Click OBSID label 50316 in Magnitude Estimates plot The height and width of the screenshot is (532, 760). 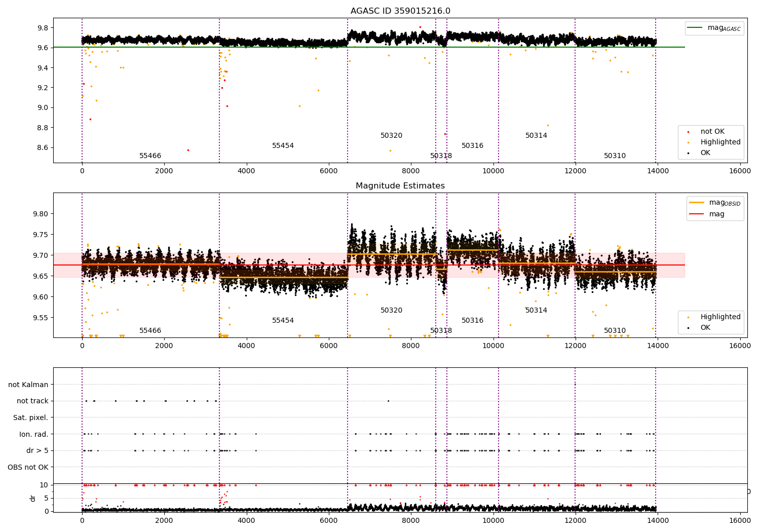(472, 321)
